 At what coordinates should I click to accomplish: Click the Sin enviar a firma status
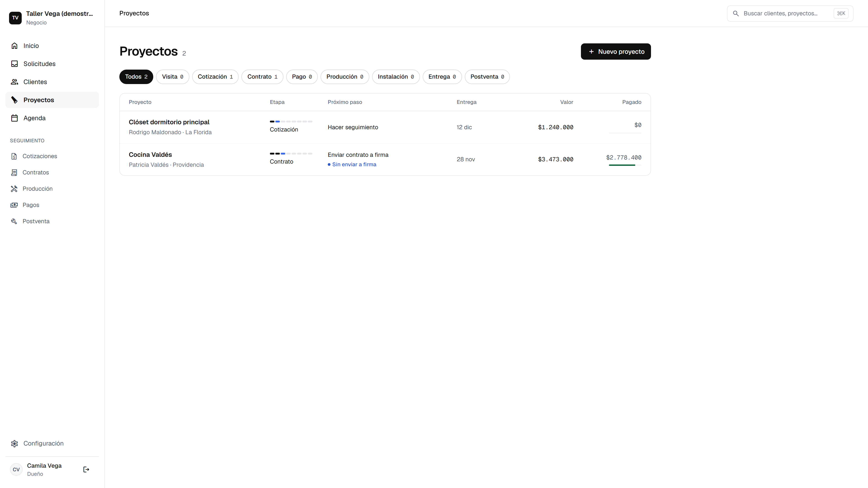352,164
